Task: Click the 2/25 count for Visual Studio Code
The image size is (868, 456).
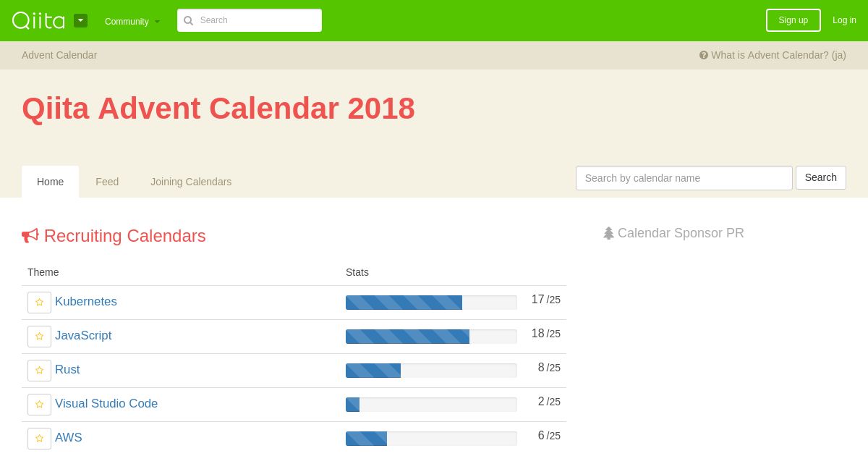Action: [549, 402]
